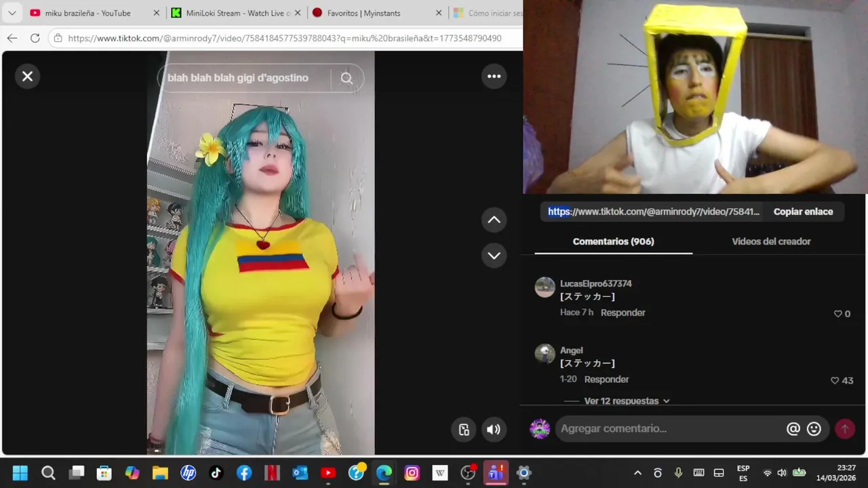Open Wikipedia app in taskbar
The height and width of the screenshot is (488, 868).
(x=440, y=472)
